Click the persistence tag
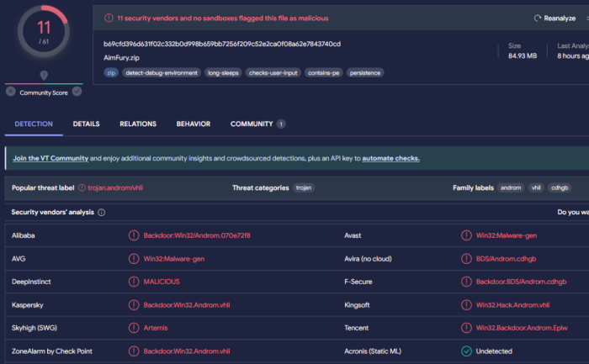This screenshot has height=364, width=589. (365, 73)
